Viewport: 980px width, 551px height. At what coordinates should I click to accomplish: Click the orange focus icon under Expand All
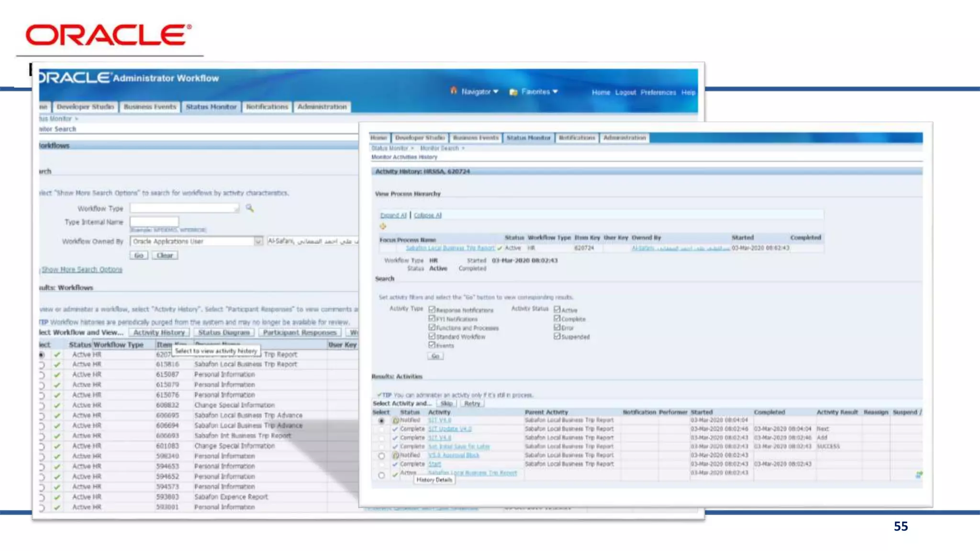383,226
